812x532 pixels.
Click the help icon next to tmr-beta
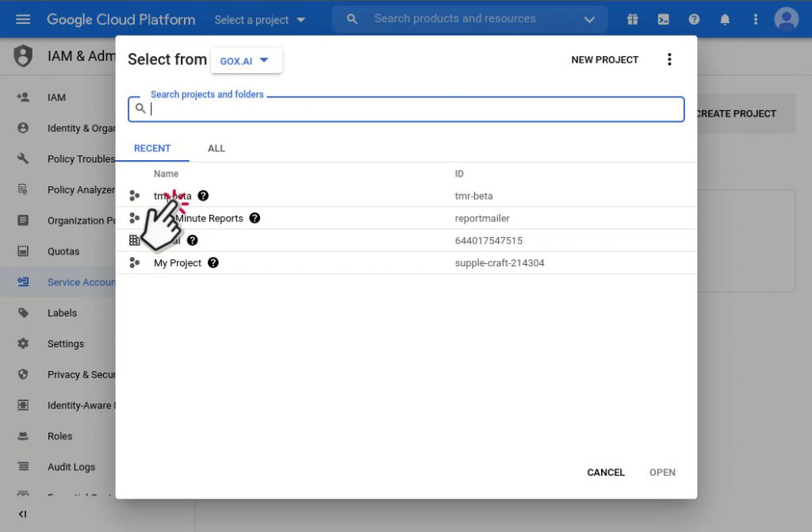[203, 196]
